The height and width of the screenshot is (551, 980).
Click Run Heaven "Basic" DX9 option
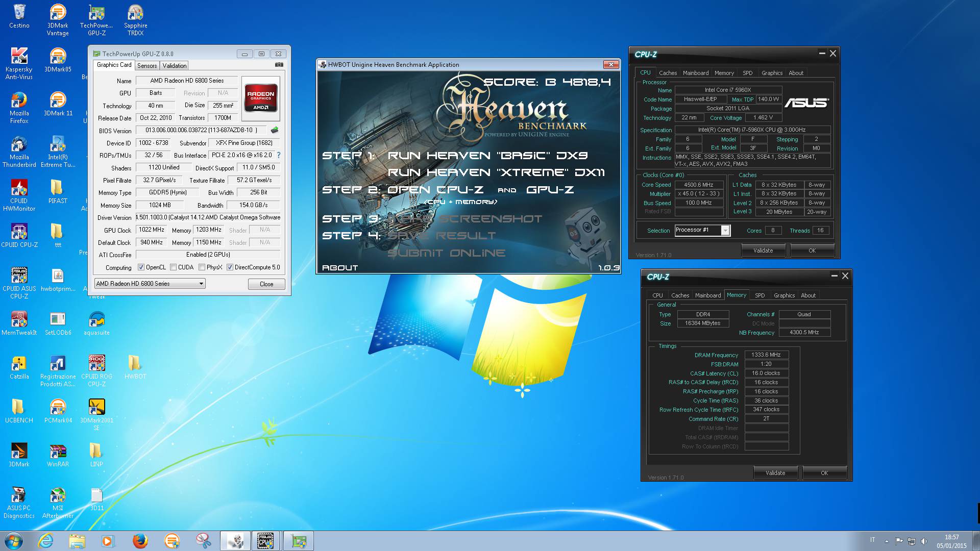(487, 156)
